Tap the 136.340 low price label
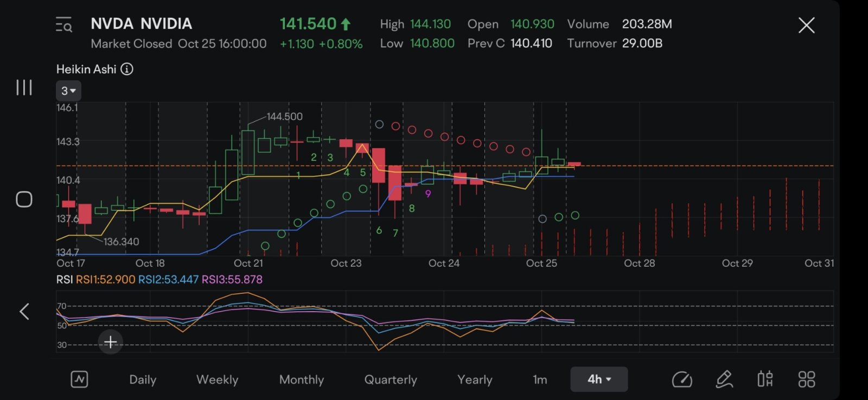Viewport: 868px width, 400px height. [x=121, y=242]
